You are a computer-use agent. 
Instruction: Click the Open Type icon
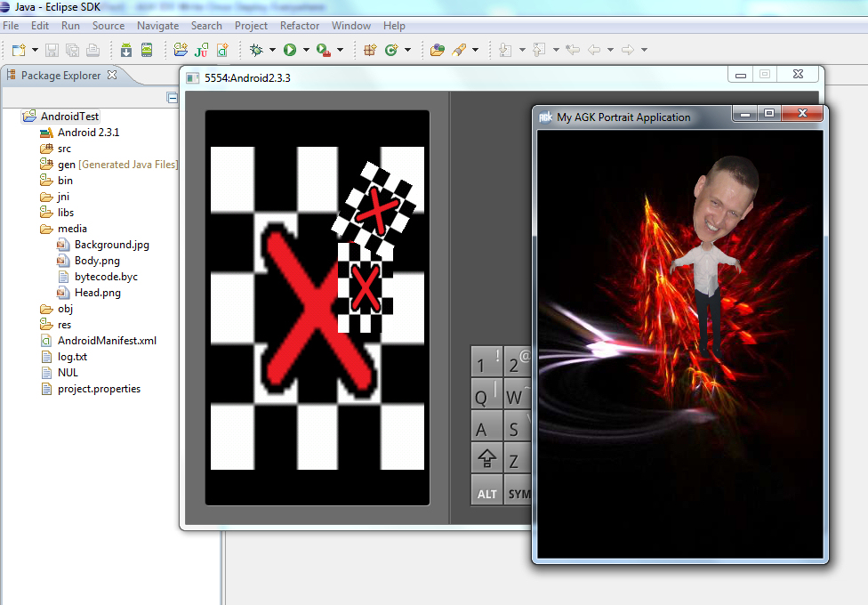pyautogui.click(x=438, y=50)
